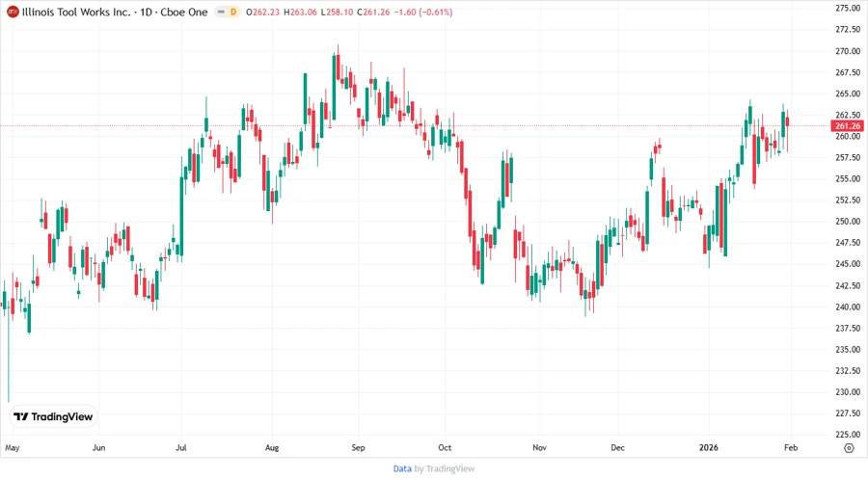Click the Feb label on time axis

click(x=791, y=447)
